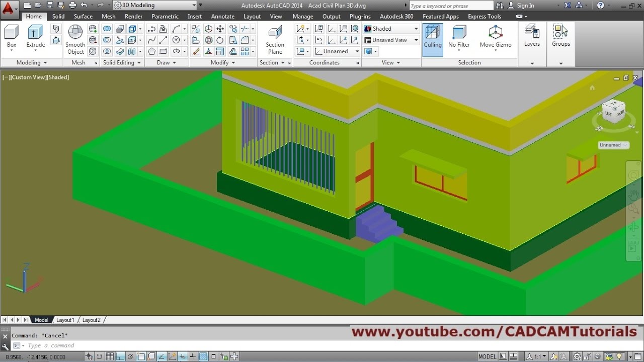Open the Layout2 tab
644x362 pixels.
tap(91, 320)
